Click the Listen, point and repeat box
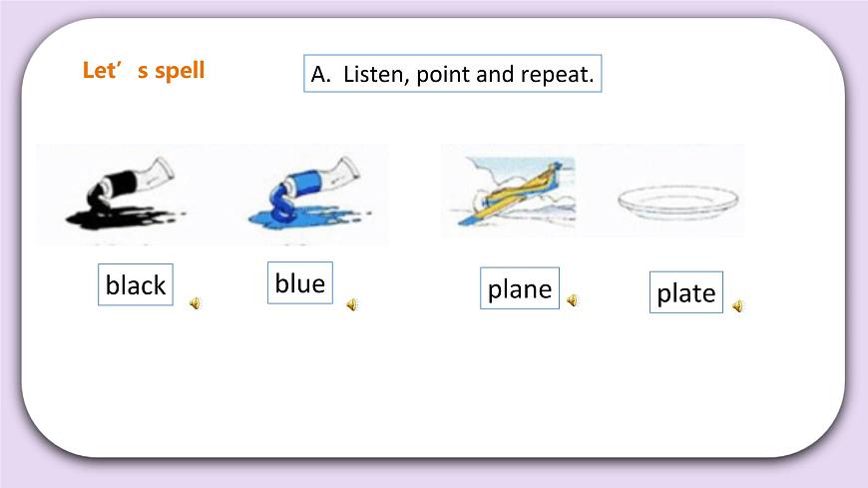This screenshot has height=488, width=868. (453, 74)
